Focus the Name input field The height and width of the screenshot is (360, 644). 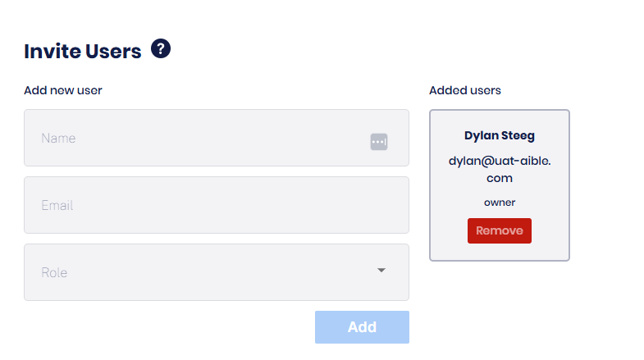click(197, 138)
